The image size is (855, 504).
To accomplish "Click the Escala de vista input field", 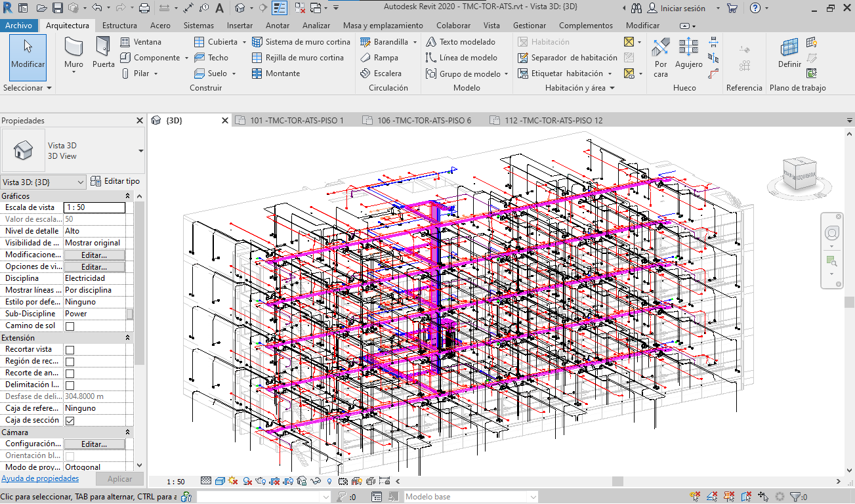I will click(x=94, y=207).
